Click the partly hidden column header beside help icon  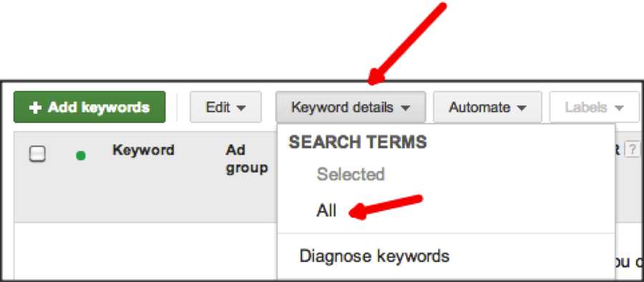pyautogui.click(x=618, y=150)
